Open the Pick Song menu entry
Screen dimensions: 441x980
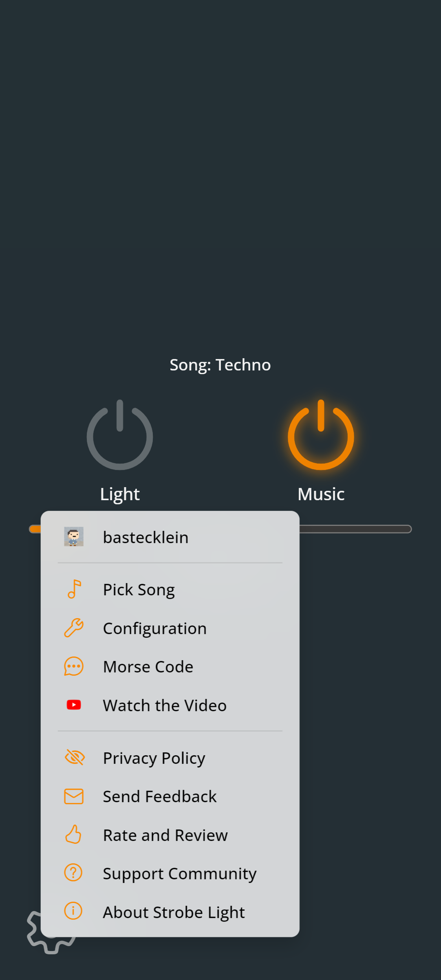[x=139, y=590]
